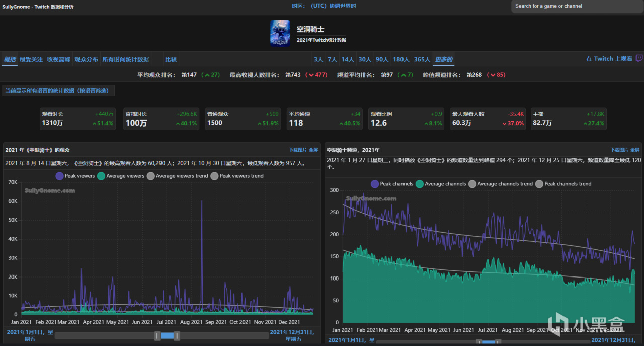The image size is (644, 346).
Task: Open the language filter 按语言筛选 selector
Action: point(58,90)
